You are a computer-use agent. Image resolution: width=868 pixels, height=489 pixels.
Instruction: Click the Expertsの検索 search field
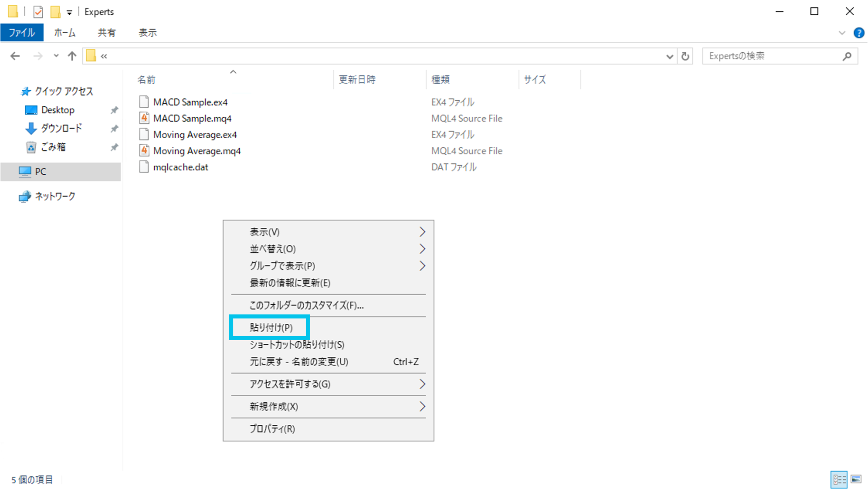pyautogui.click(x=772, y=56)
